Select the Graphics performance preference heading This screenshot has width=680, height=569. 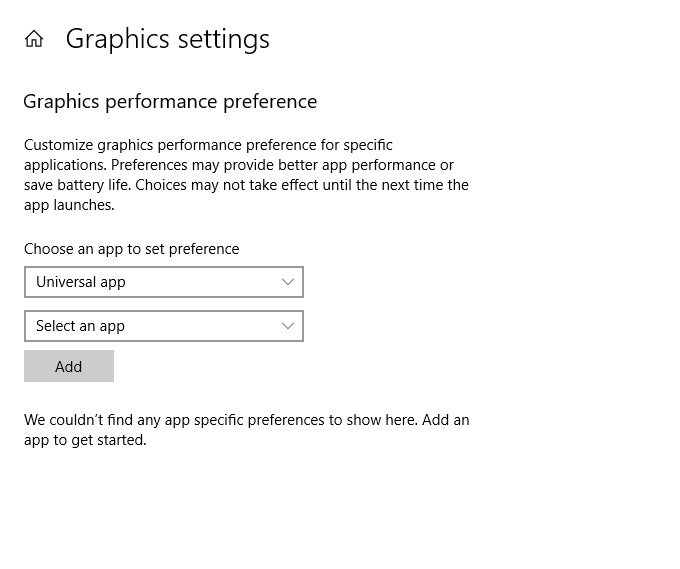[x=170, y=101]
